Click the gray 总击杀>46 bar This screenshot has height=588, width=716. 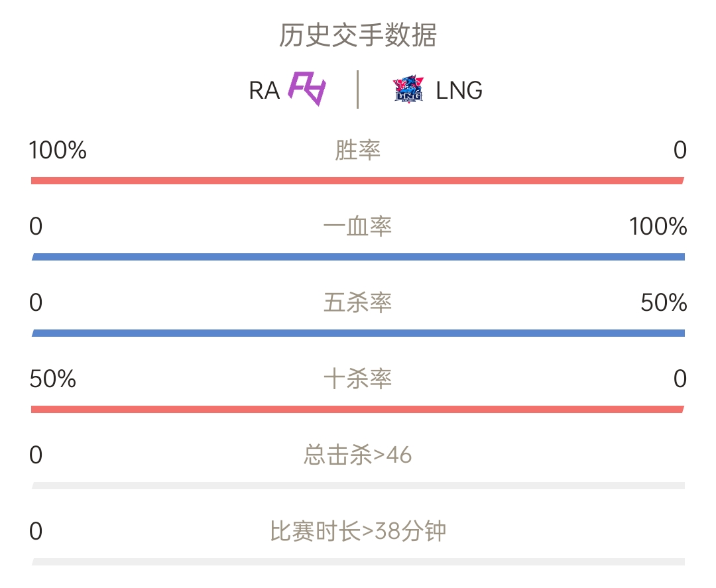point(358,486)
